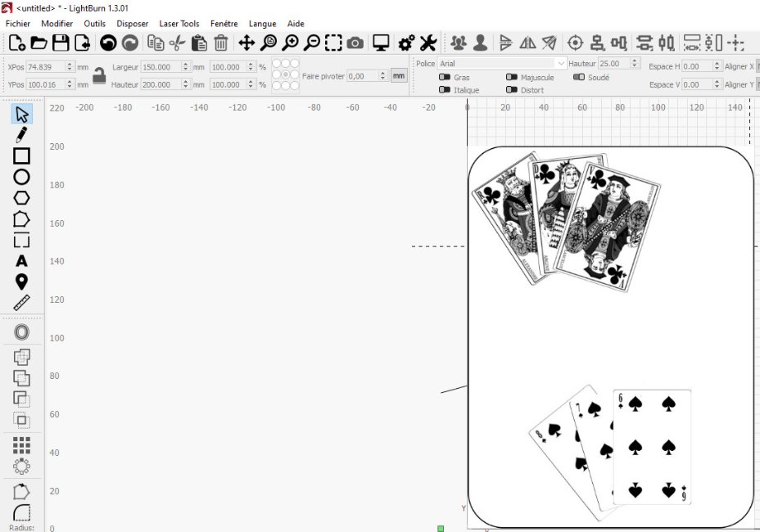The image size is (760, 532).
Task: Activate the pan view tool
Action: pos(247,43)
